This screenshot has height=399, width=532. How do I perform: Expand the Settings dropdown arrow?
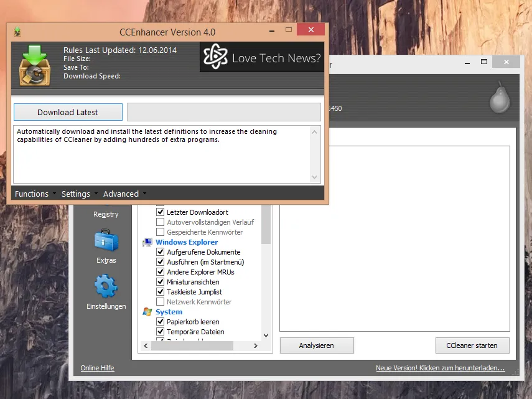[x=96, y=194]
